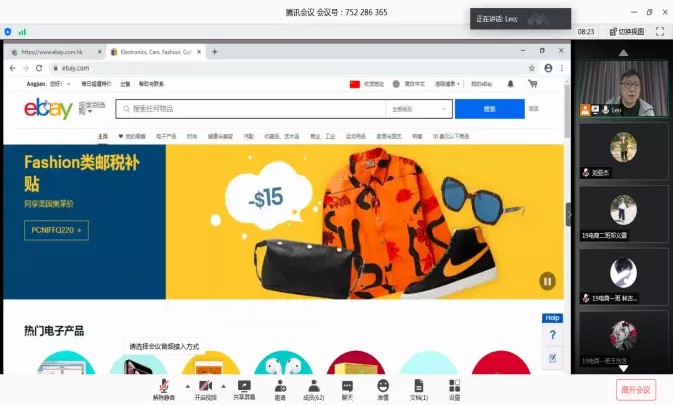Image resolution: width=673 pixels, height=405 pixels.
Task: Open eBay search category dropdown
Action: [x=413, y=109]
